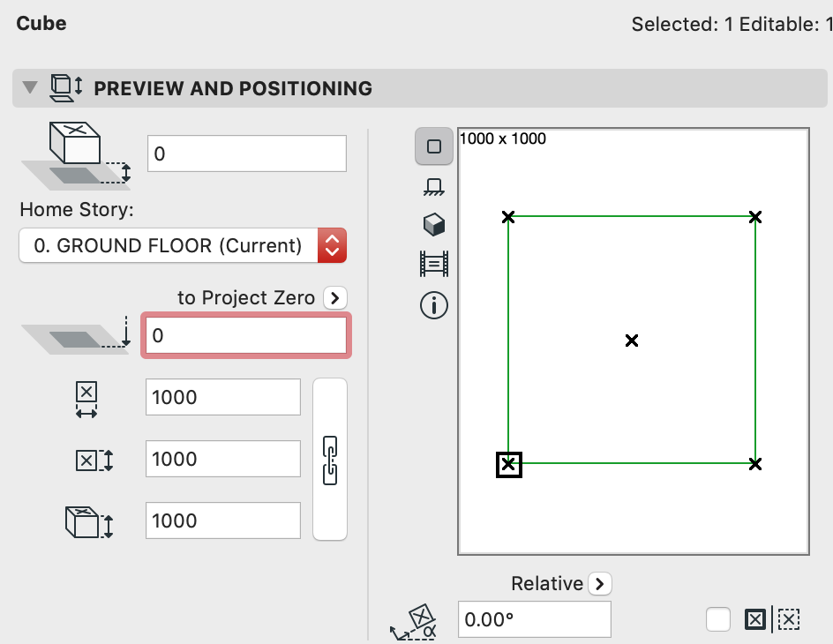Open the 'to Project Zero' reference popup
Viewport: 833px width, 644px height.
click(x=334, y=298)
